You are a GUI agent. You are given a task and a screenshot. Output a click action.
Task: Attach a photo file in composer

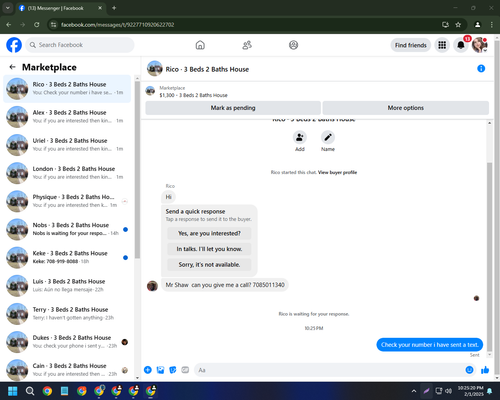tap(160, 370)
